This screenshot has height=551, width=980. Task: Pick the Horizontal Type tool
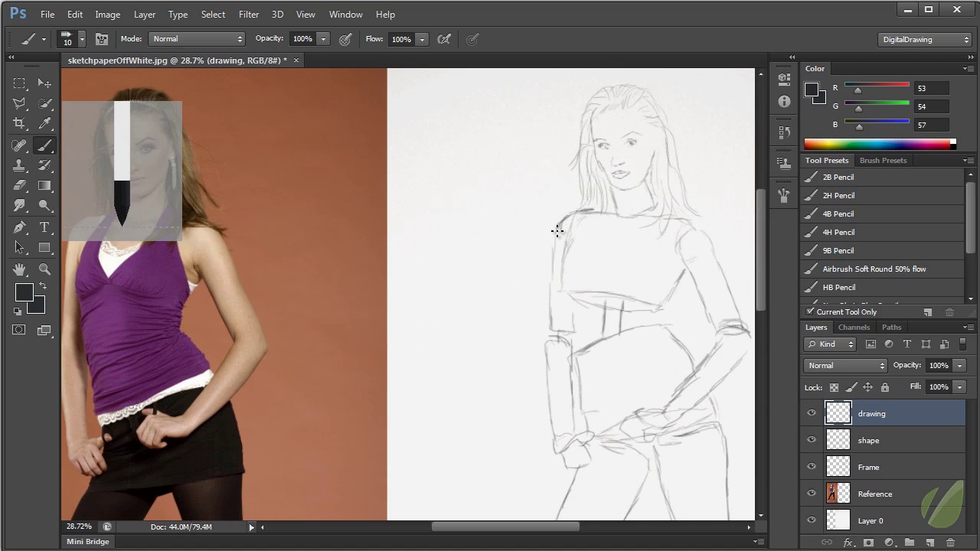(44, 227)
